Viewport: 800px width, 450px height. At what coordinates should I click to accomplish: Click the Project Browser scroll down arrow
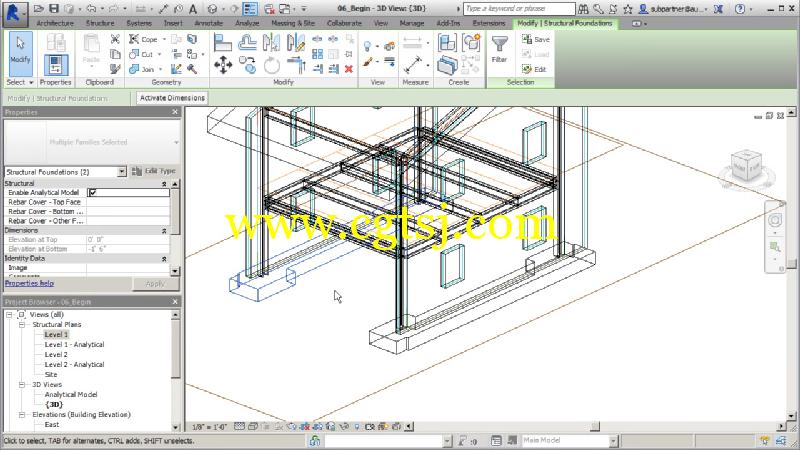tap(176, 428)
